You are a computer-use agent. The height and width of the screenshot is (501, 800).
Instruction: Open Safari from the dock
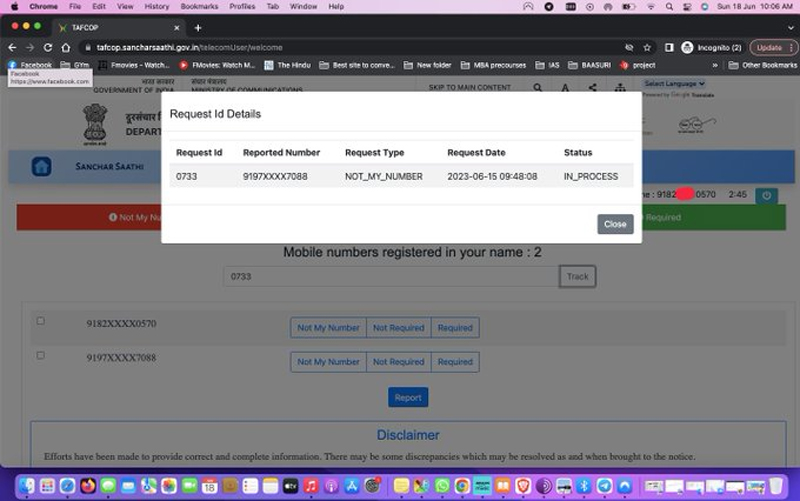67,486
